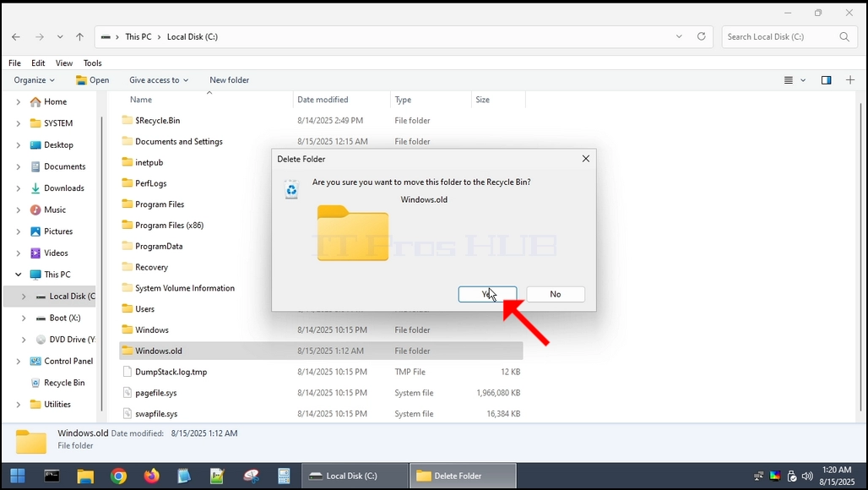The width and height of the screenshot is (868, 490).
Task: Click the search magnifier icon
Action: tap(844, 36)
